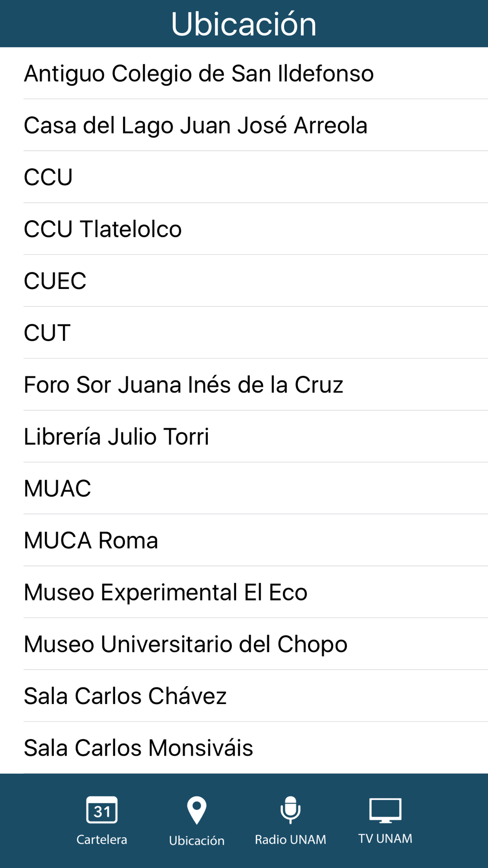488x868 pixels.
Task: Open the MUAC location
Action: [x=244, y=488]
